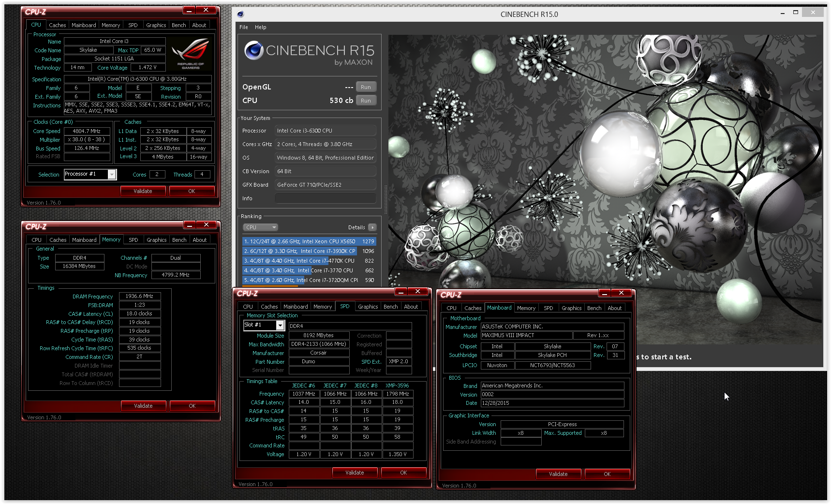Click Validate in the CPU-Z SPD window
Image resolution: width=831 pixels, height=504 pixels.
[355, 473]
